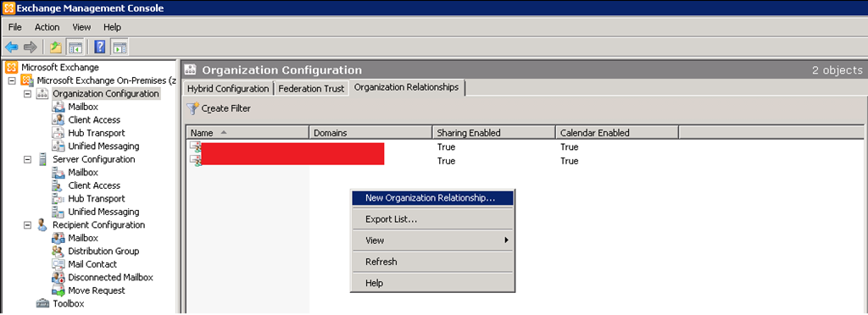The image size is (868, 315).
Task: Click Unified Messaging icon under Organization Configuration
Action: tap(58, 146)
